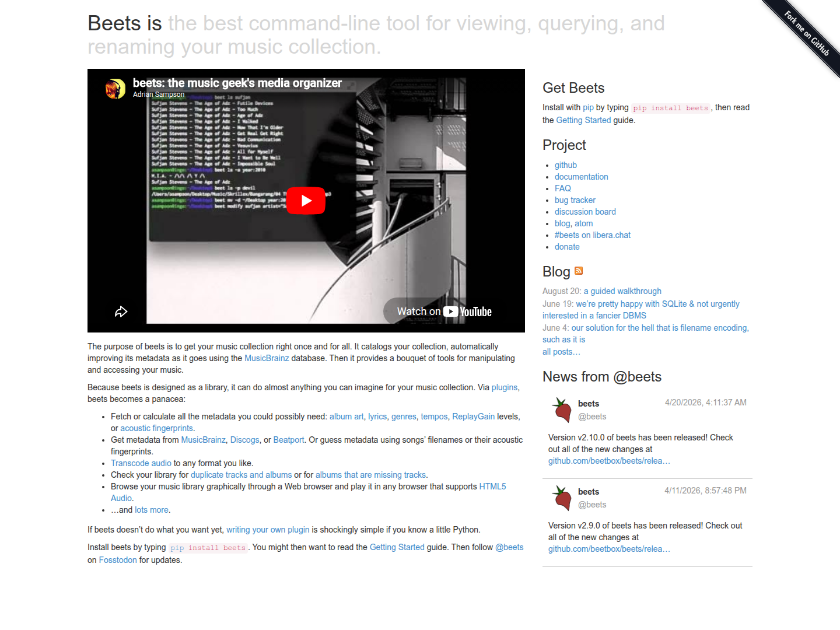
Task: Join #beets on libera.chat link
Action: [x=593, y=235]
